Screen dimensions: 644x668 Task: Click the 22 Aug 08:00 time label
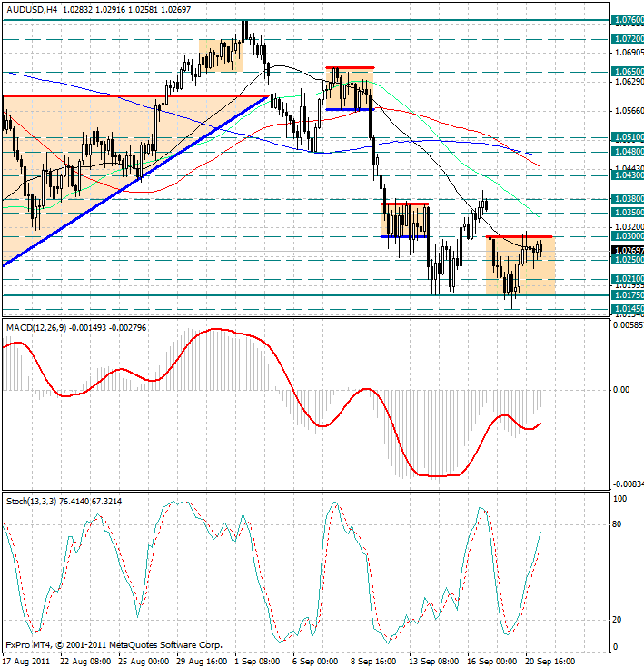coord(85,662)
